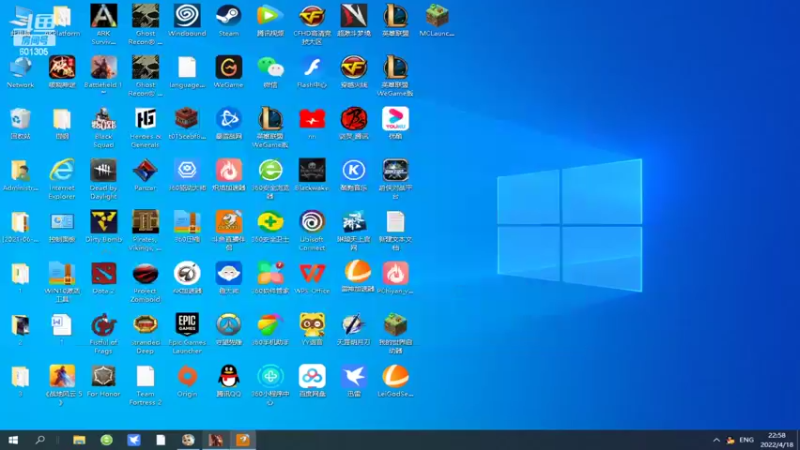Switch the ENG input language indicator
The width and height of the screenshot is (800, 450).
click(x=746, y=440)
